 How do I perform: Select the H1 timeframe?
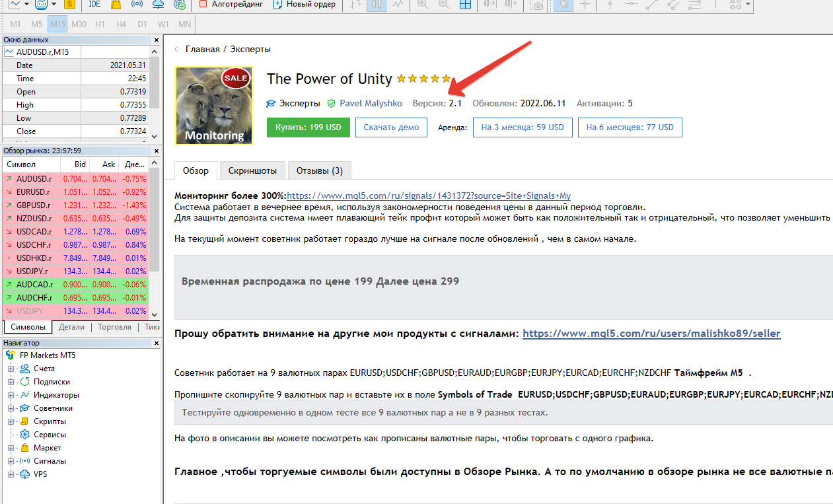[x=100, y=24]
